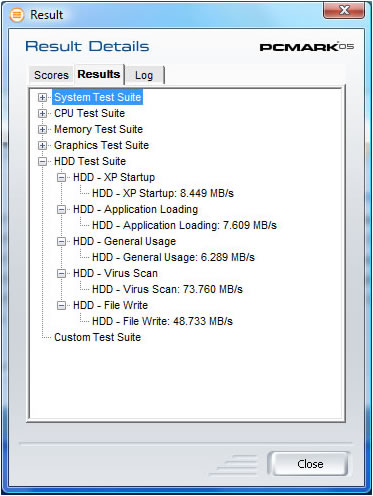This screenshot has height=496, width=373.
Task: Select the HDD - XP Startup parent row
Action: 114,177
